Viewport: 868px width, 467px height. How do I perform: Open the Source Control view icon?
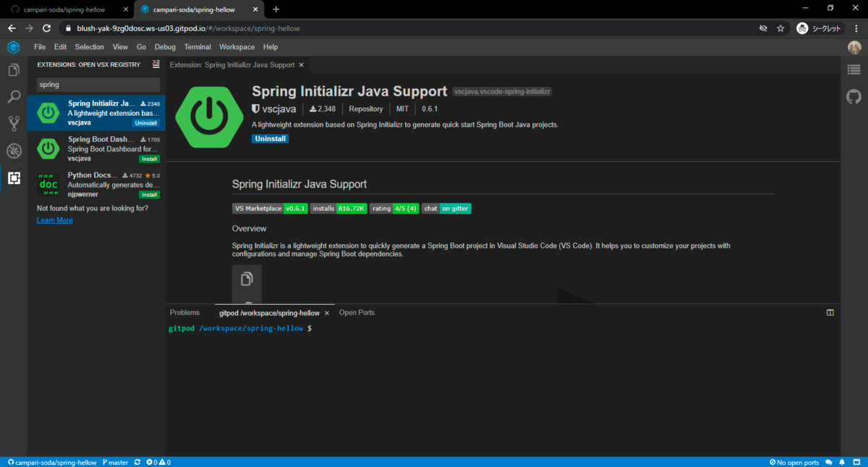click(13, 124)
